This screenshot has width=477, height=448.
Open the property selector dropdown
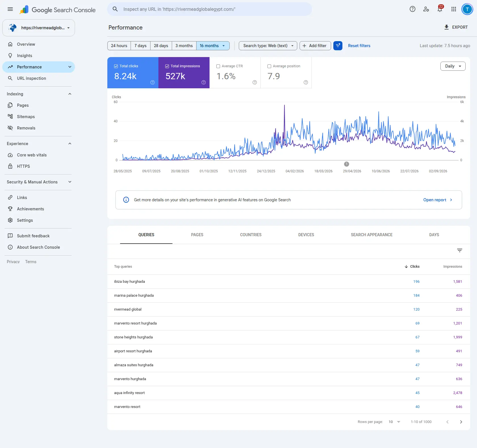pyautogui.click(x=39, y=28)
